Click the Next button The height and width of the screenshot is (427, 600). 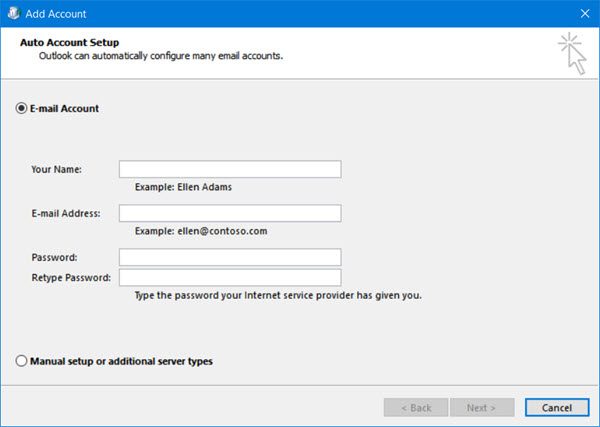pyautogui.click(x=483, y=408)
